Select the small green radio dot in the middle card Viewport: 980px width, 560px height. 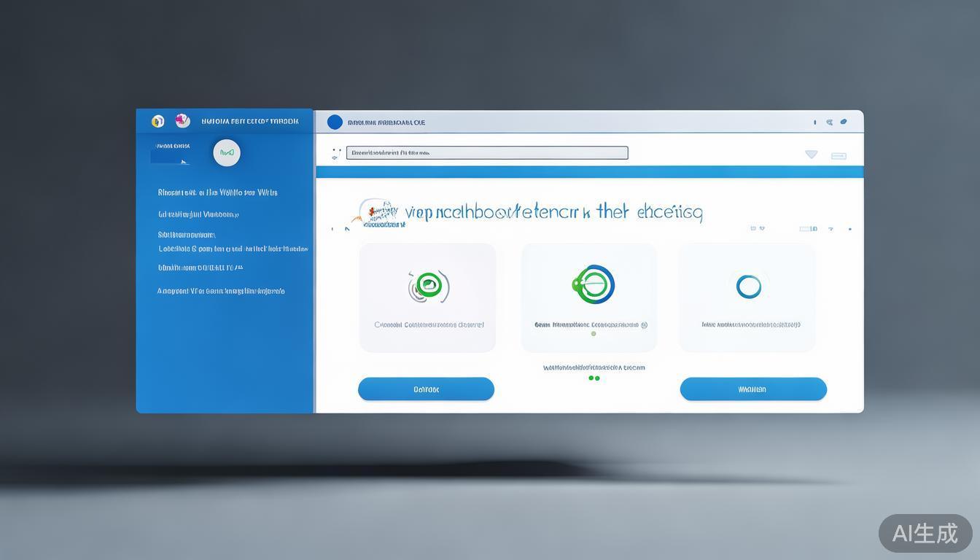[x=594, y=334]
